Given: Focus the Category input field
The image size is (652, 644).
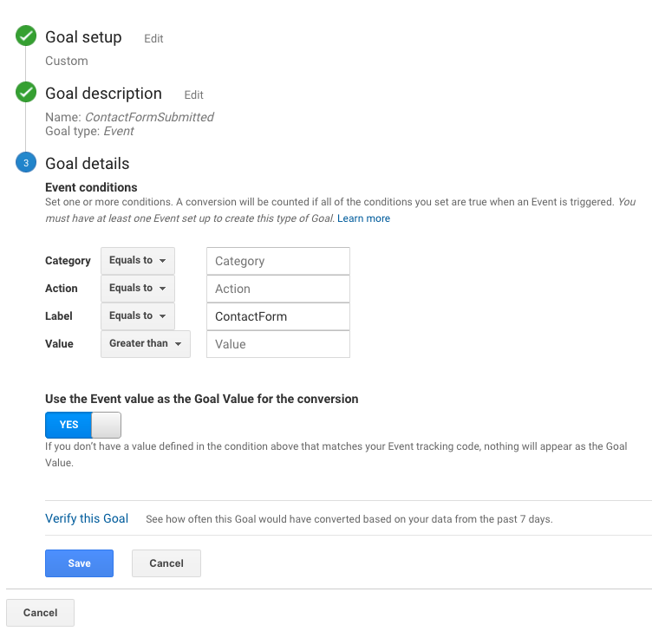Looking at the screenshot, I should click(x=278, y=261).
